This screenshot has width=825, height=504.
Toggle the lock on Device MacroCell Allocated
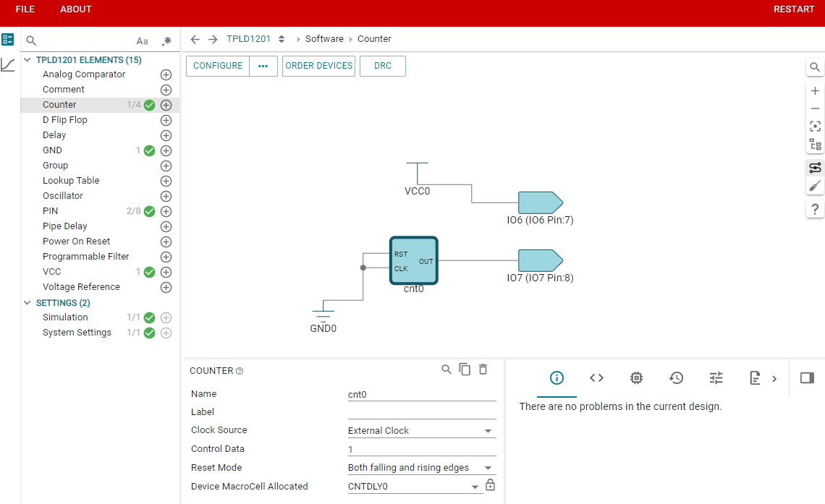point(490,484)
